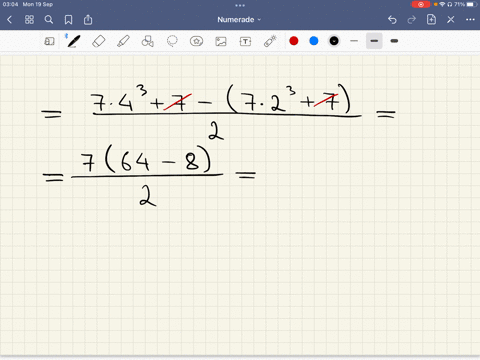This screenshot has height=360, width=480.
Task: Select the Laser pointer tool
Action: pos(270,41)
